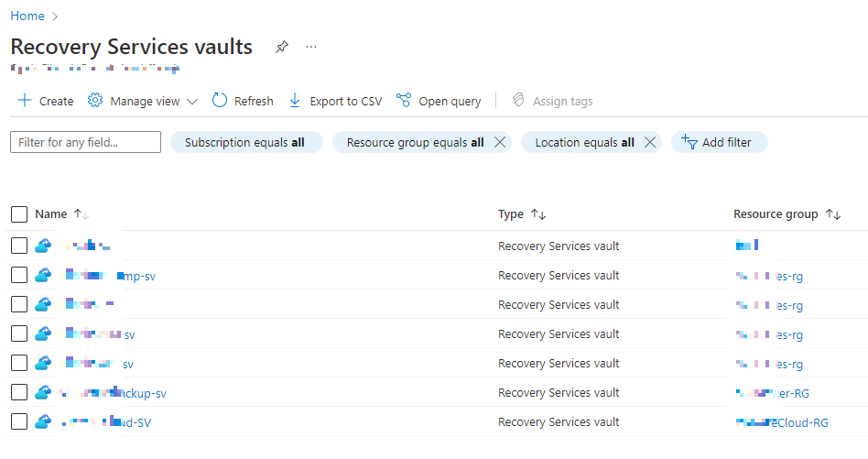Open the Subscription equals all filter

246,142
